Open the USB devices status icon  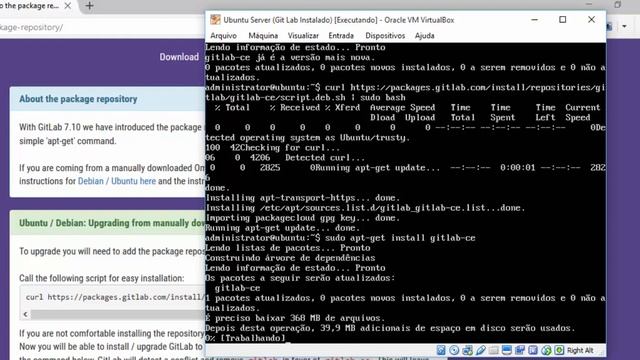coord(480,350)
